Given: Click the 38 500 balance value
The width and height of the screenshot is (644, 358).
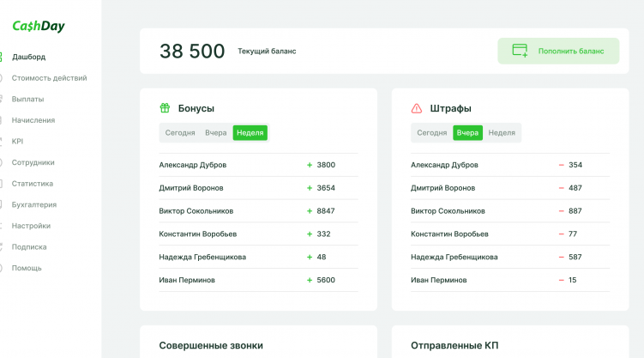Looking at the screenshot, I should 192,52.
